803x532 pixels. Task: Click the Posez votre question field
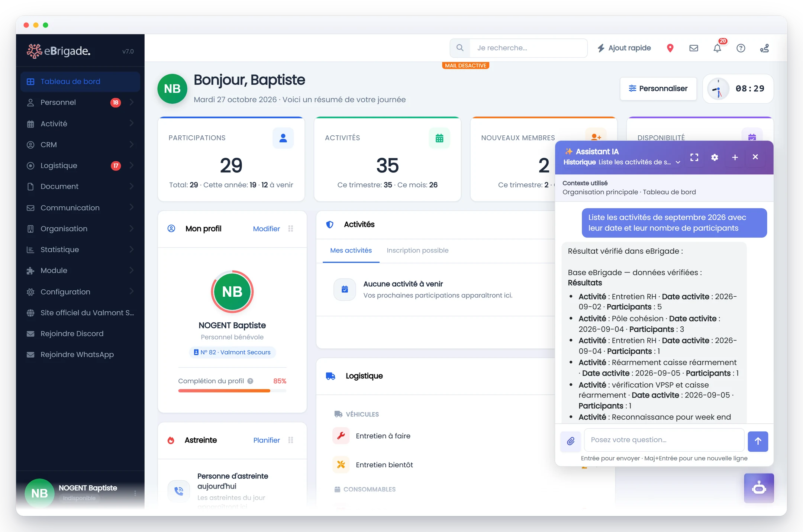(664, 440)
